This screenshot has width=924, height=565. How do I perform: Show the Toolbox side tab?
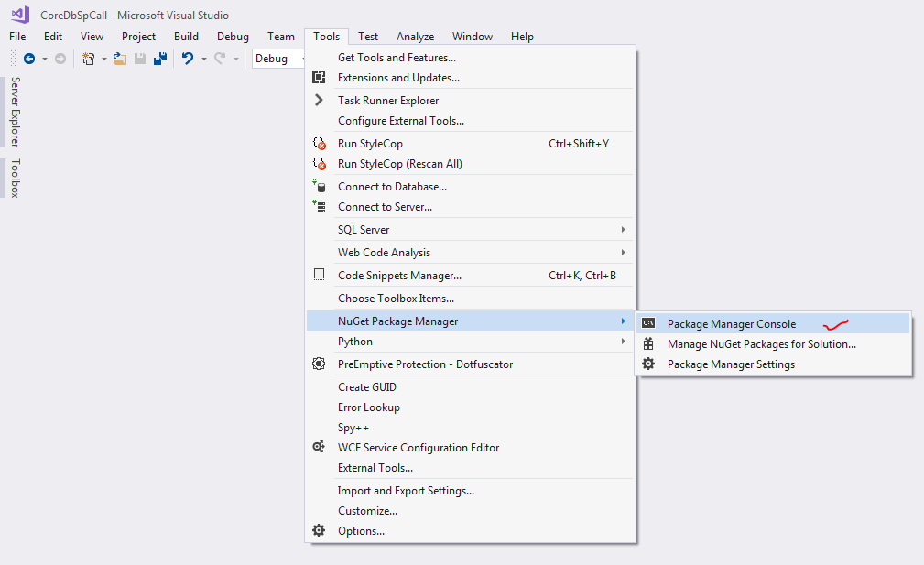coord(15,178)
